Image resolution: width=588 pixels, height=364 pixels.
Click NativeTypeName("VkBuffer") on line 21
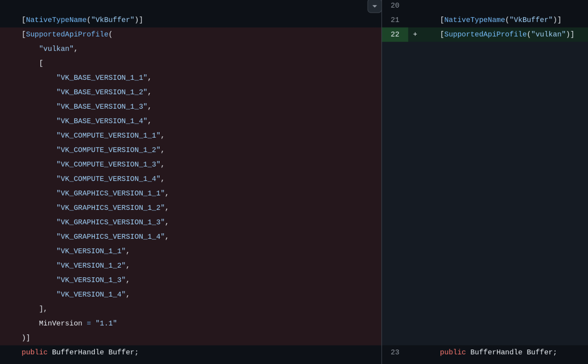(501, 20)
